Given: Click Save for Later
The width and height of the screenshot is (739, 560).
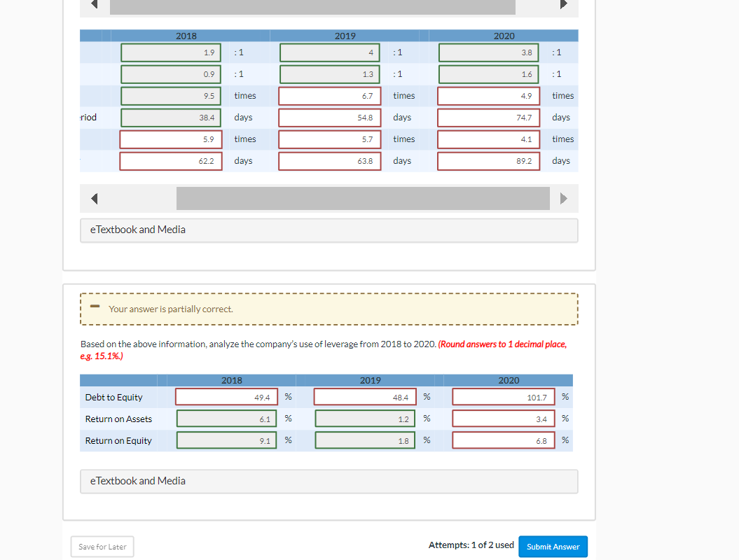Looking at the screenshot, I should coord(102,546).
